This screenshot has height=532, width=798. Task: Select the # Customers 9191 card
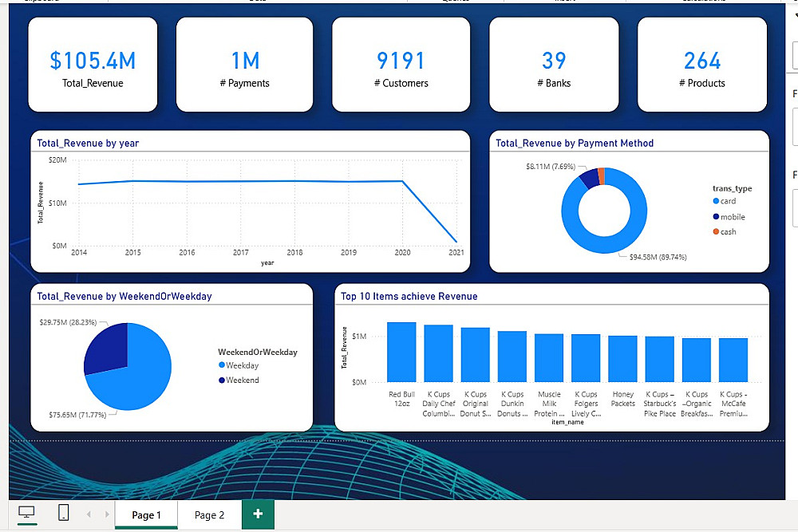pos(401,65)
